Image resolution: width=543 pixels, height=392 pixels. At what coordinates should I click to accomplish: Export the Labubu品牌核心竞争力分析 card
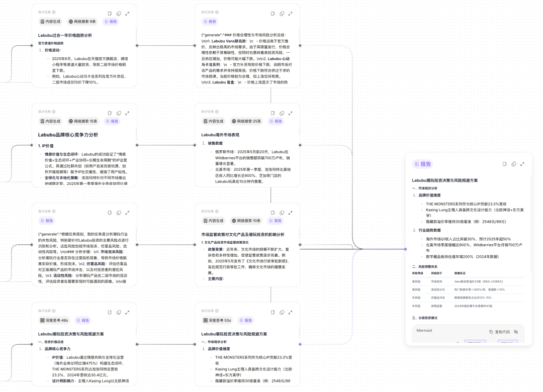110,113
